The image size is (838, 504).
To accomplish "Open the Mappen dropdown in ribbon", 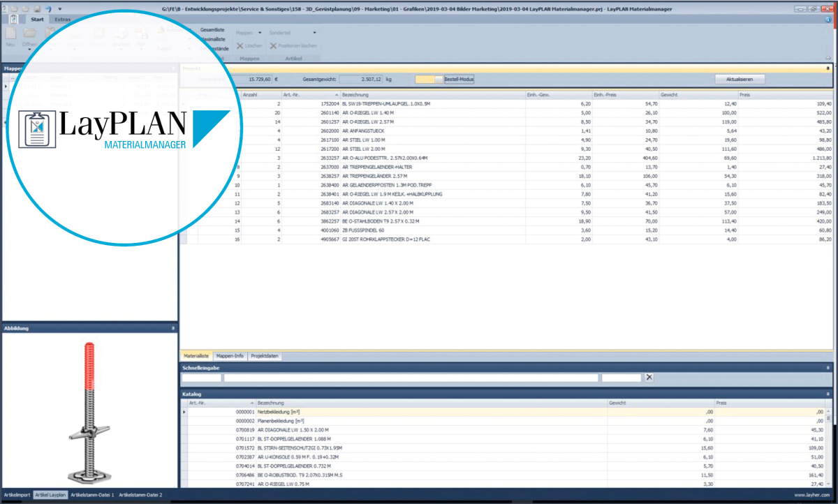I will tap(249, 33).
